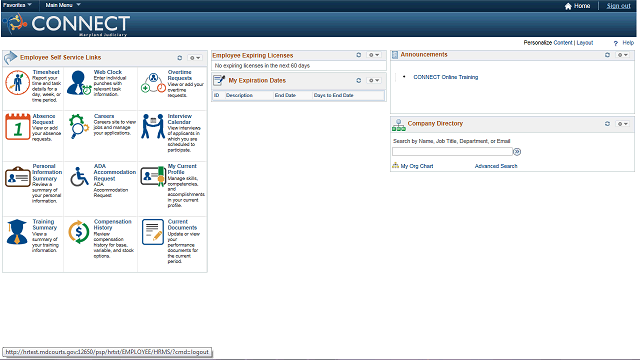Click the Home house icon
Screen dimensions: 640x360
[568, 6]
